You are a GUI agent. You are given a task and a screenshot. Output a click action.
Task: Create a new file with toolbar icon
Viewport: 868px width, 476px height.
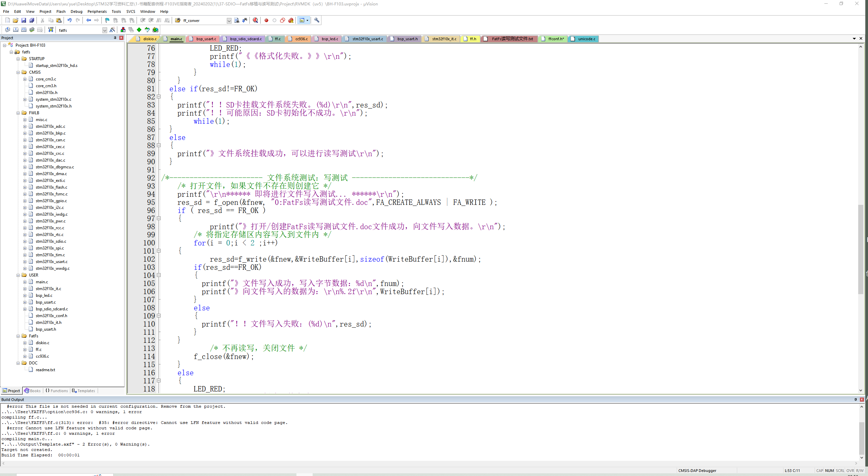pyautogui.click(x=7, y=20)
